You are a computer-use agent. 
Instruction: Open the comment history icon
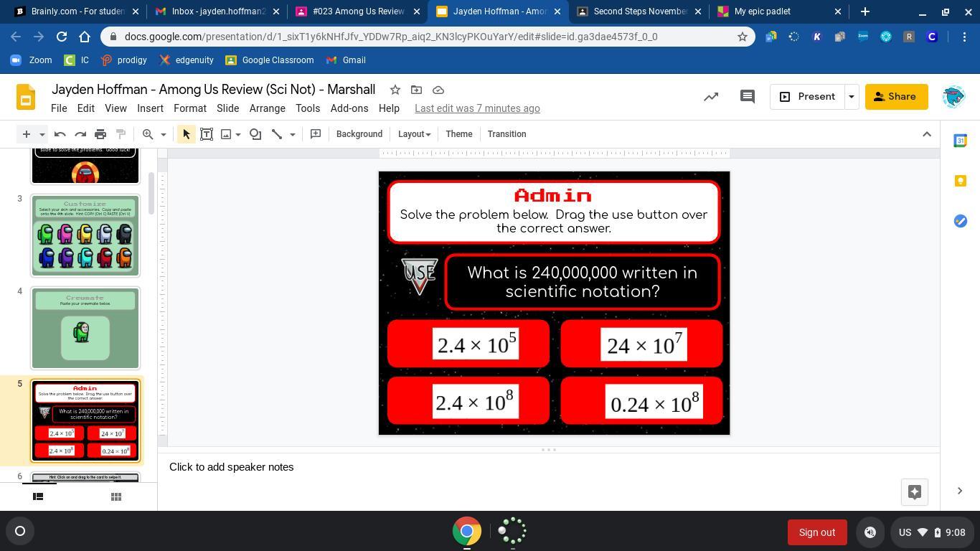coord(747,97)
